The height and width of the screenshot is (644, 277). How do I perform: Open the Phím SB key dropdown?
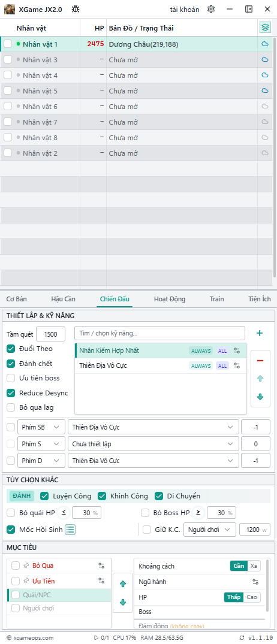pos(41,427)
